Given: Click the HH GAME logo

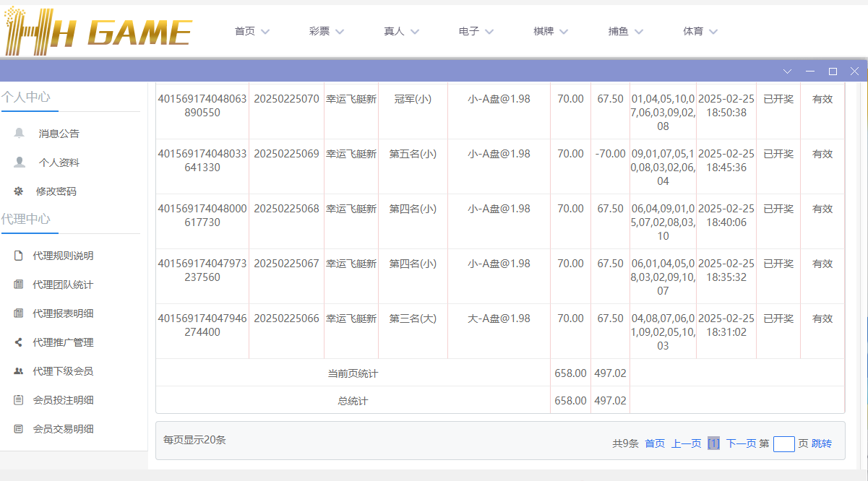Looking at the screenshot, I should [x=98, y=32].
